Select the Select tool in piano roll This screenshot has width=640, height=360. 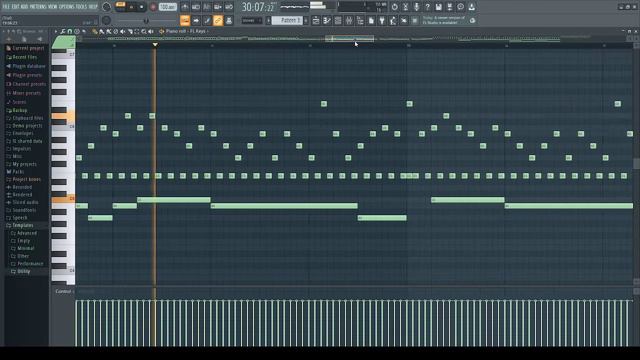tap(137, 31)
